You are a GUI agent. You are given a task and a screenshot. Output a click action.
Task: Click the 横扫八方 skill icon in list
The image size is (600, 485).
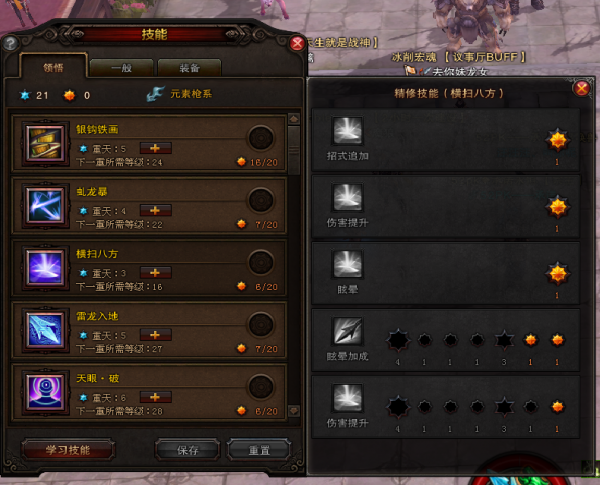(45, 268)
